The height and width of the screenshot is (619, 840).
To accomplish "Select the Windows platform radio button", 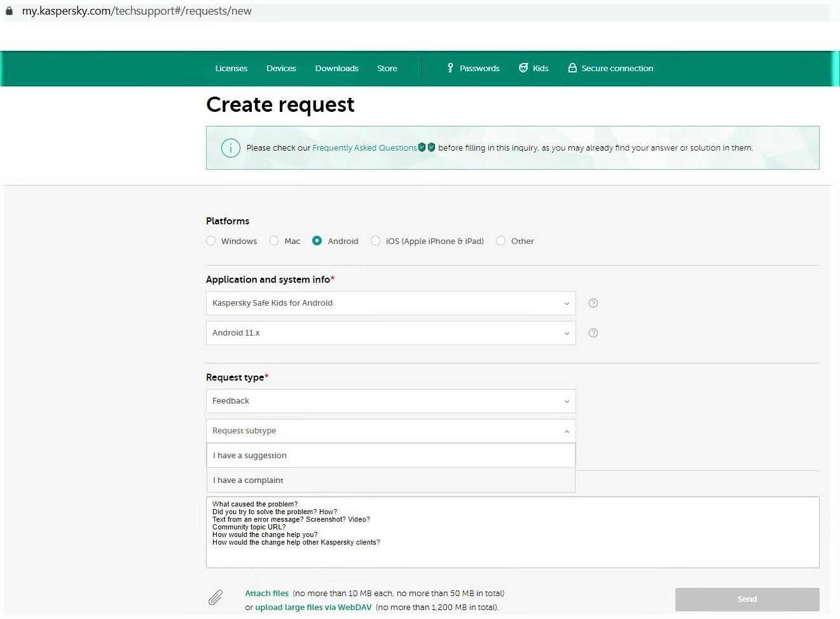I will click(211, 241).
